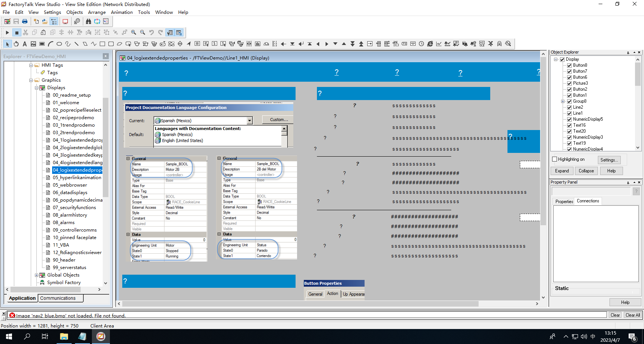Open the Arrange menu
644x344 pixels.
pyautogui.click(x=97, y=12)
